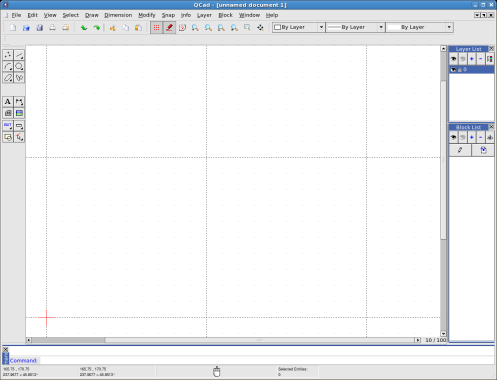
Task: Open the Arcs tool menu
Action: 8,66
